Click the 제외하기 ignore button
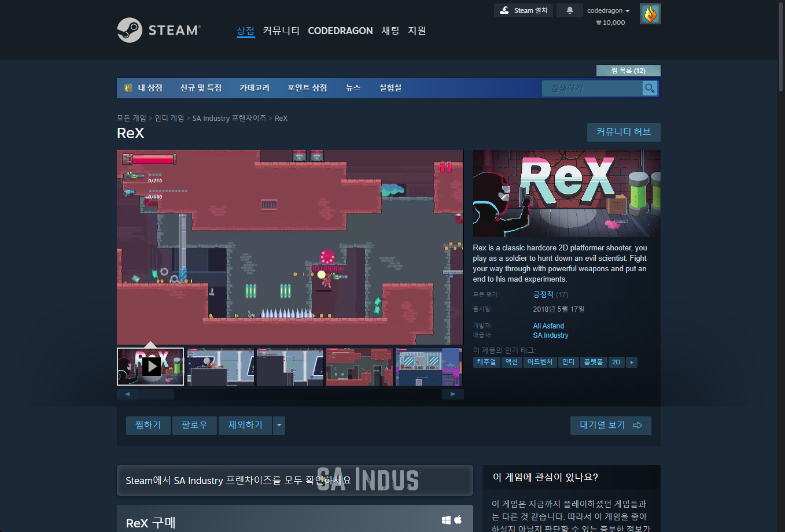 coord(245,425)
